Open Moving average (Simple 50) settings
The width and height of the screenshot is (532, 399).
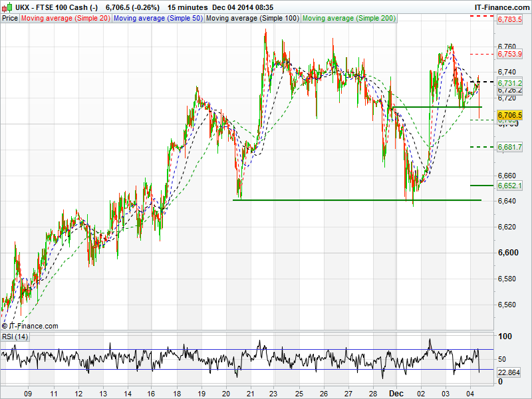coord(157,19)
